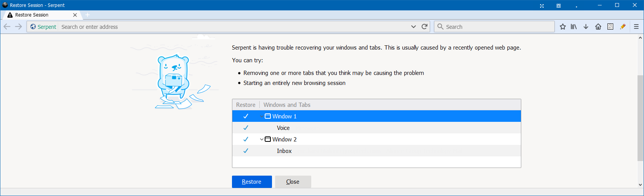
Task: Bookmark this page with the star icon
Action: 563,27
